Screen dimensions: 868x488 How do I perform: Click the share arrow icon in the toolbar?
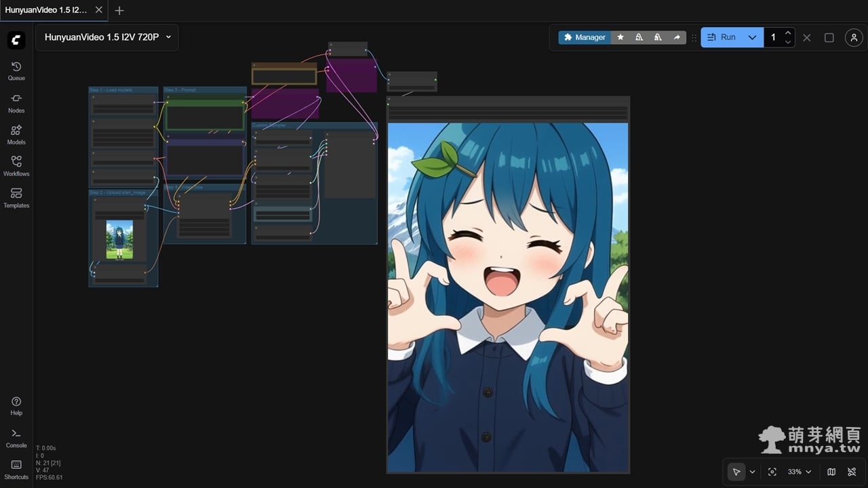coord(677,37)
